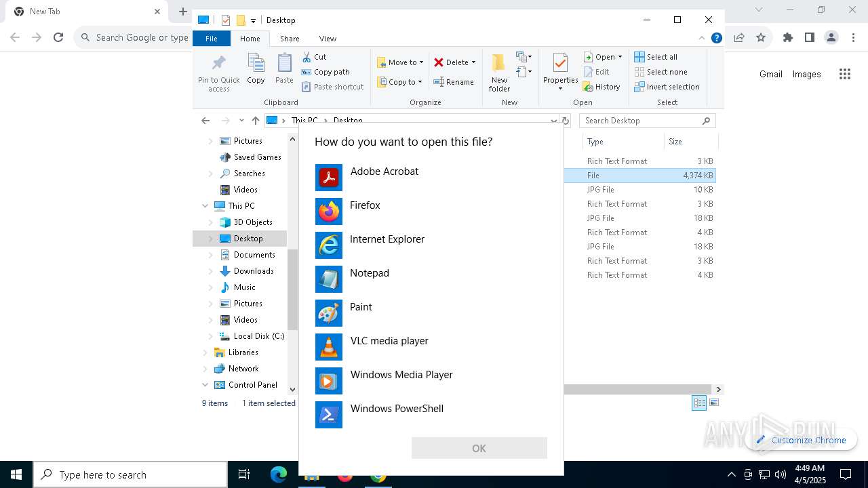Open Microsoft Edge from the taskbar
The height and width of the screenshot is (488, 868).
279,474
